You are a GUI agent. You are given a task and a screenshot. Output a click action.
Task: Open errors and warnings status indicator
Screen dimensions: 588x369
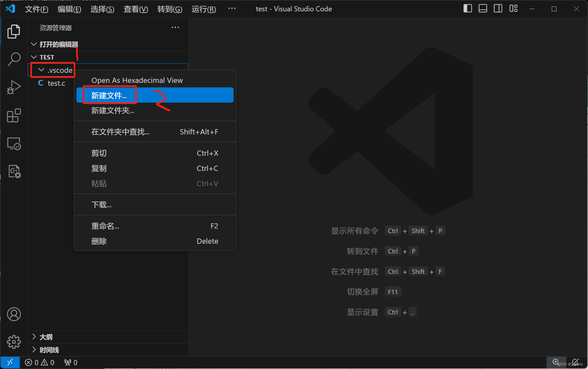40,363
